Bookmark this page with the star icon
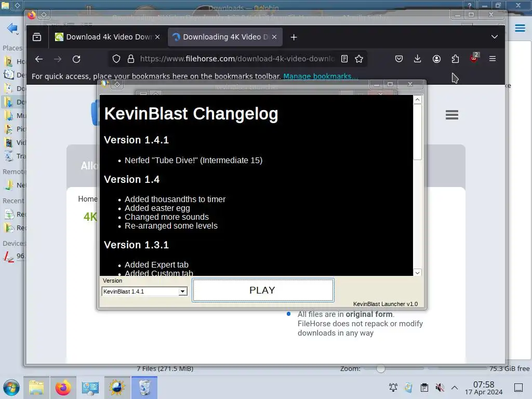The height and width of the screenshot is (399, 532). [359, 59]
